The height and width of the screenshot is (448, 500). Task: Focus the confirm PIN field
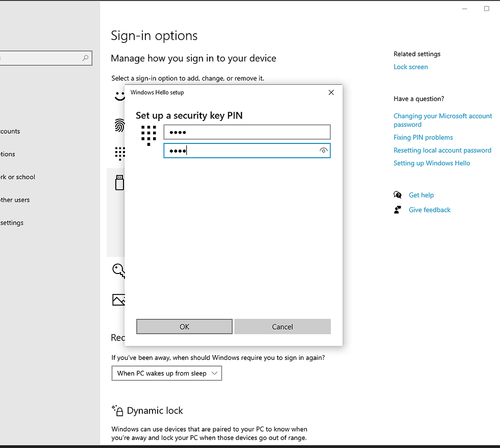[247, 151]
